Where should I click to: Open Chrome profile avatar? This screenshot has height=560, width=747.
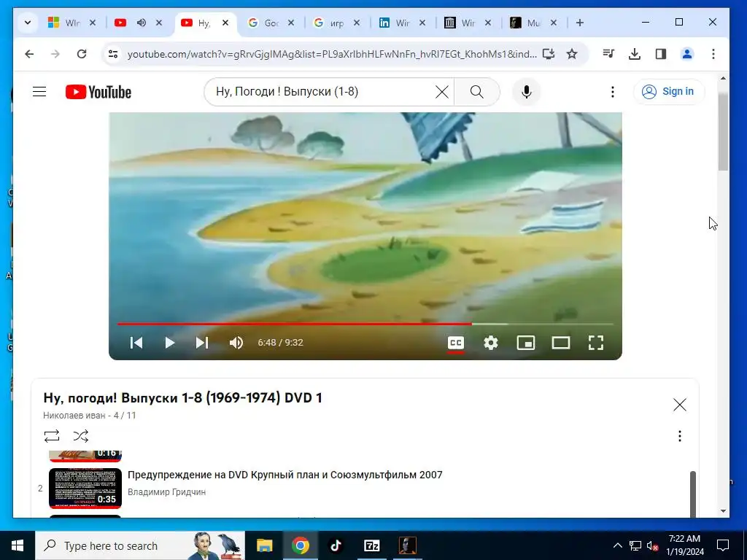(687, 54)
